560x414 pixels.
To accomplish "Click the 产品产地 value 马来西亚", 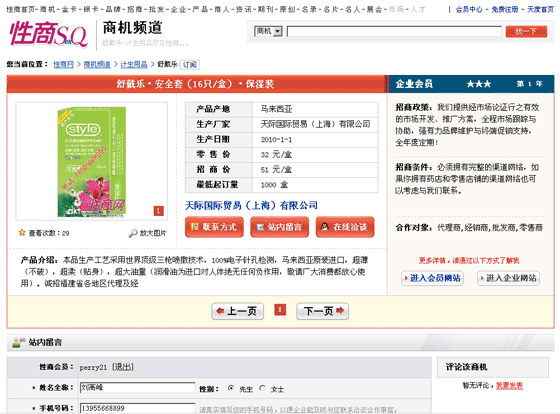I will pyautogui.click(x=276, y=109).
